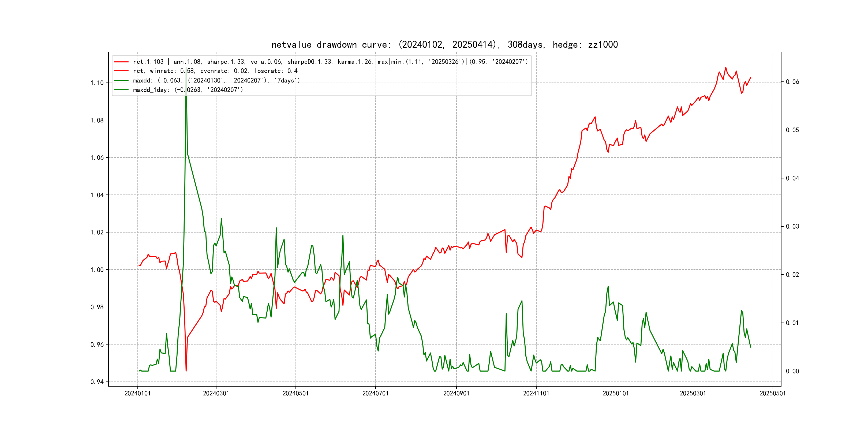Viewport: 868px width, 434px height.
Task: Click the 20240101 x-axis date label
Action: [137, 393]
